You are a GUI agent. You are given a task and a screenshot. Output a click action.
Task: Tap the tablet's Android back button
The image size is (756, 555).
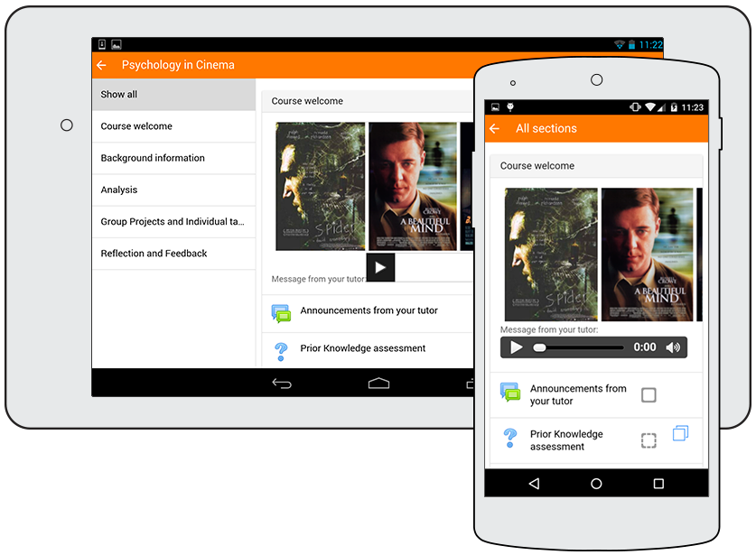[282, 384]
